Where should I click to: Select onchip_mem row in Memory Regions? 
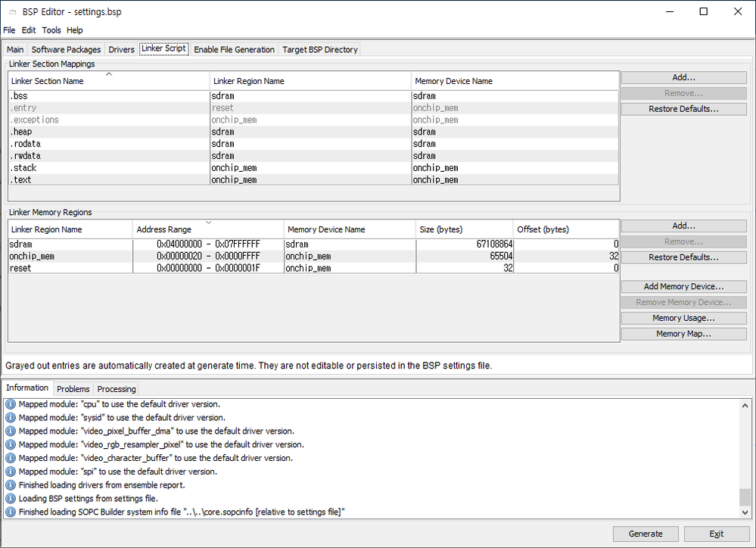coord(313,256)
